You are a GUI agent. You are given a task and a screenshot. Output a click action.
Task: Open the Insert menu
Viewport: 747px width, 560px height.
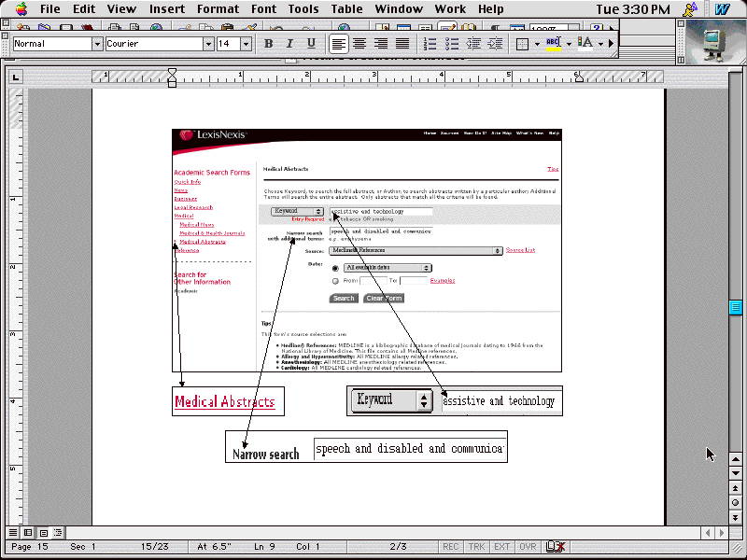click(x=167, y=8)
